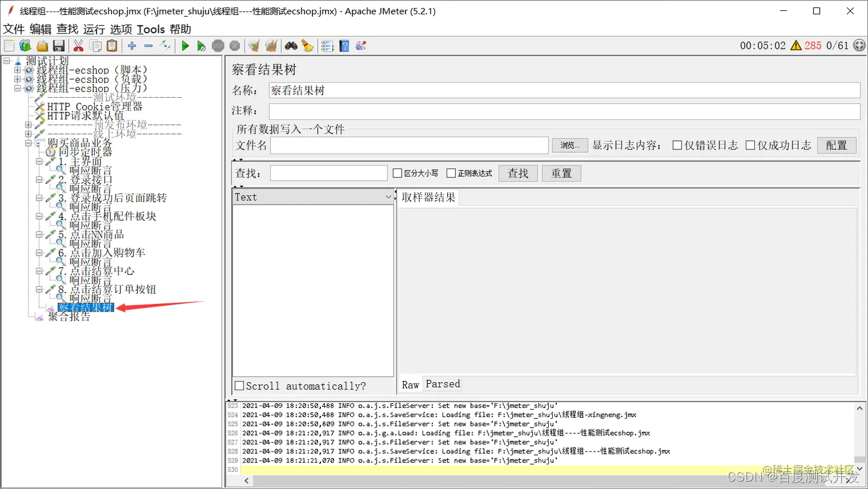Image resolution: width=868 pixels, height=489 pixels.
Task: Click the log panel horizontal scroll left arrow
Action: [246, 480]
